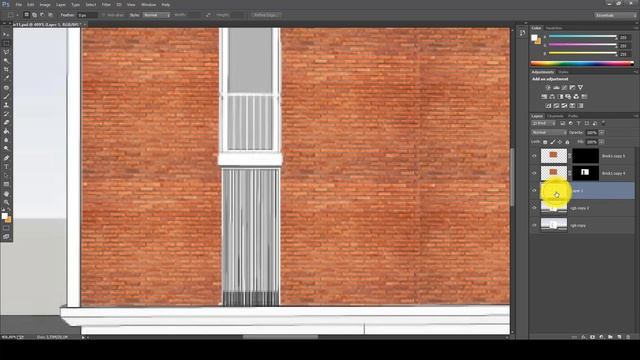640x360 pixels.
Task: Toggle lock image pixels brush icon
Action: 553,142
